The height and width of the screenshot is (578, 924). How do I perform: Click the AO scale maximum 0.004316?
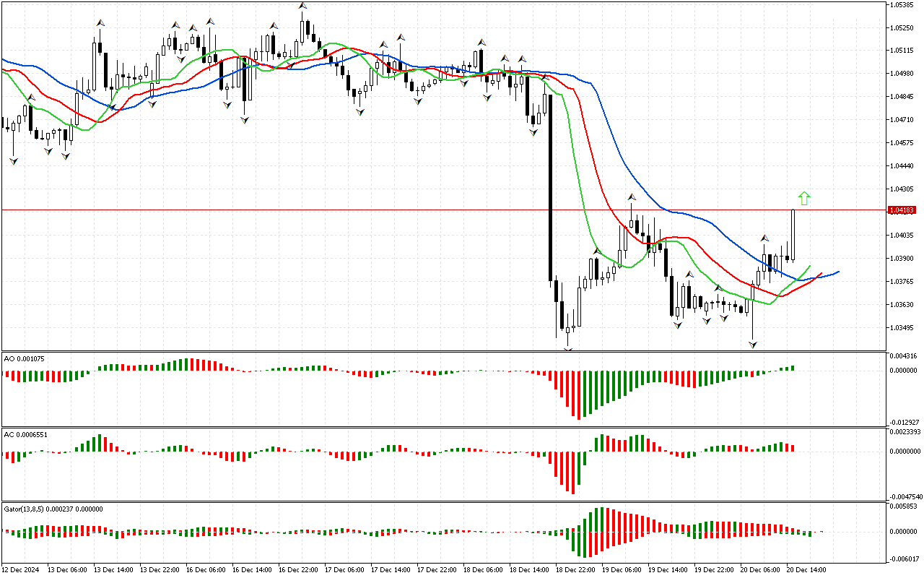tap(903, 356)
